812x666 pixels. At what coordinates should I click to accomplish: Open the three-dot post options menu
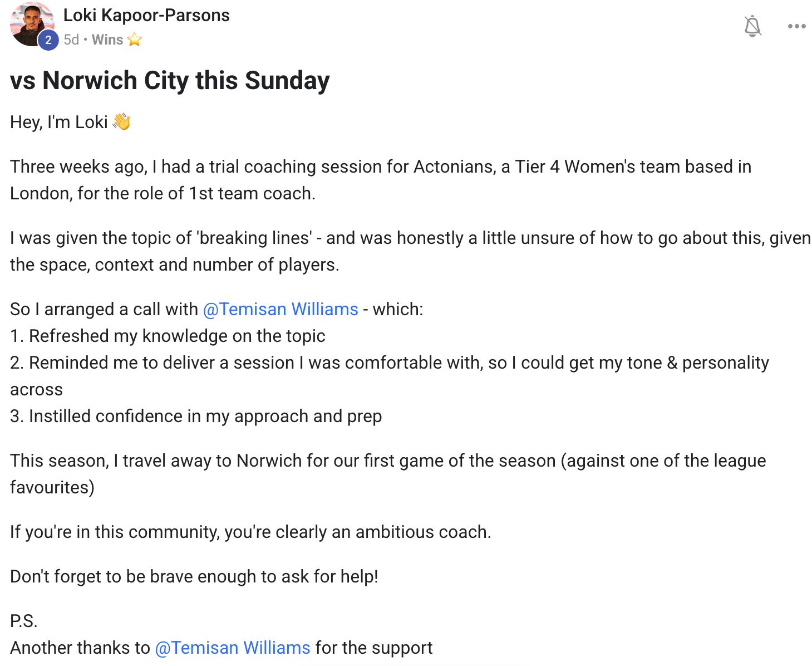coord(796,26)
